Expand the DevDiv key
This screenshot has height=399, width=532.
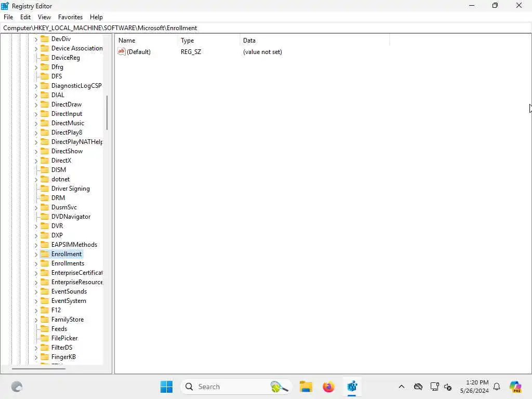click(x=36, y=39)
